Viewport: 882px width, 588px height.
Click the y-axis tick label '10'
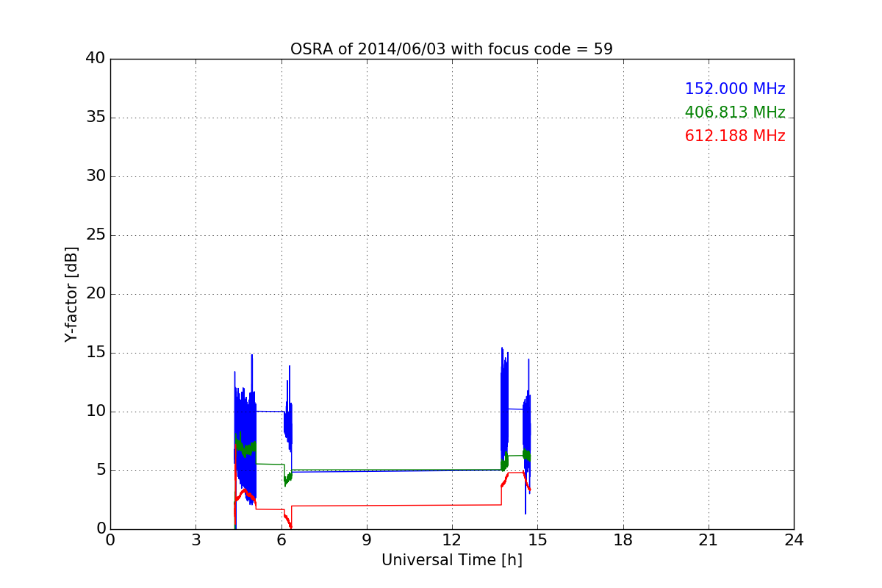pos(96,412)
